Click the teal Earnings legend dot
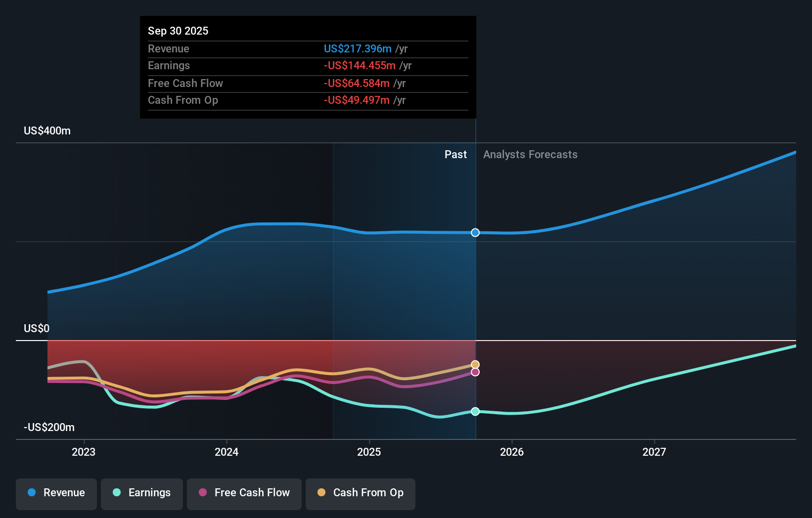The image size is (812, 518). click(116, 493)
